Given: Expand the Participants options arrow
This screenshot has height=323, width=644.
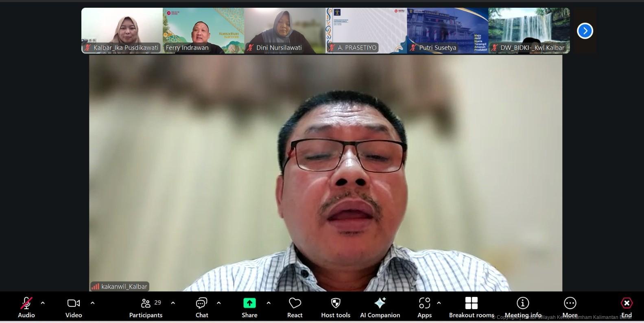Looking at the screenshot, I should [x=173, y=303].
